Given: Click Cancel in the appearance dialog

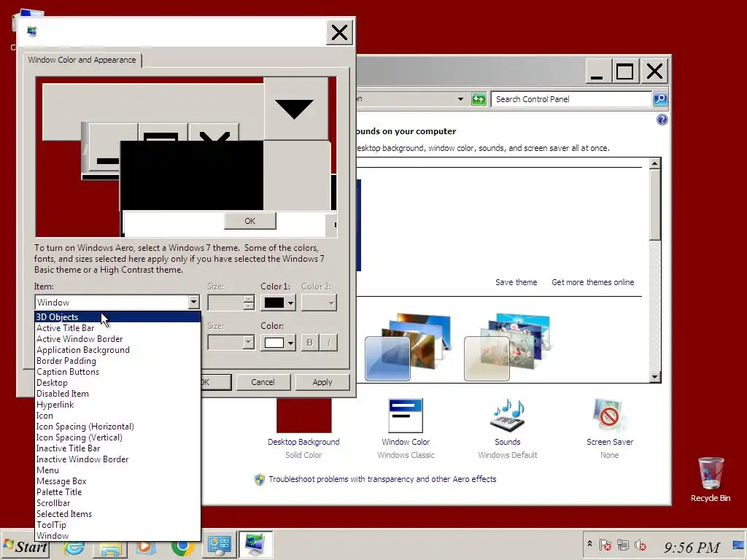Looking at the screenshot, I should pos(263,382).
